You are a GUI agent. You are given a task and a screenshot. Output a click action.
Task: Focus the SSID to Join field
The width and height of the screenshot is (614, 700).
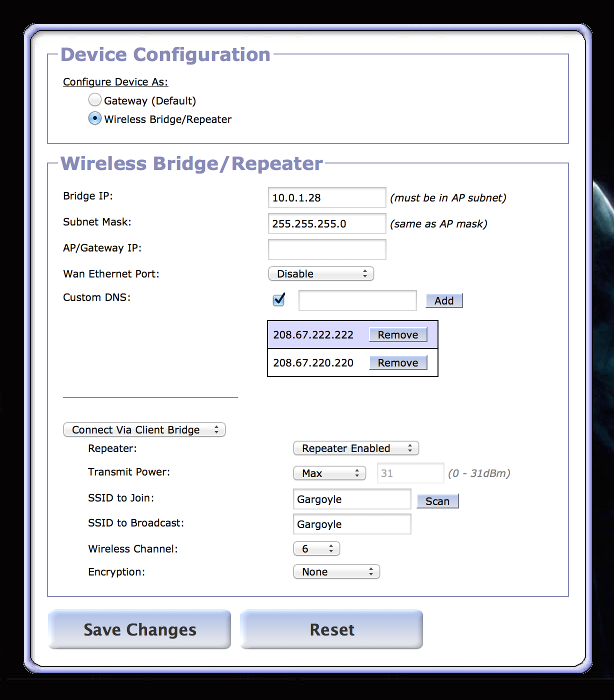click(x=352, y=499)
